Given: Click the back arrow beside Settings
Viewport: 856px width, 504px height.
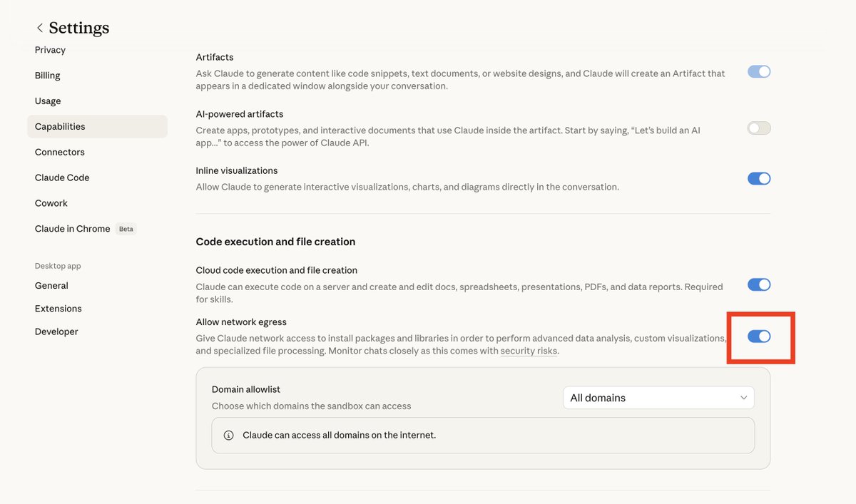Looking at the screenshot, I should click(40, 28).
